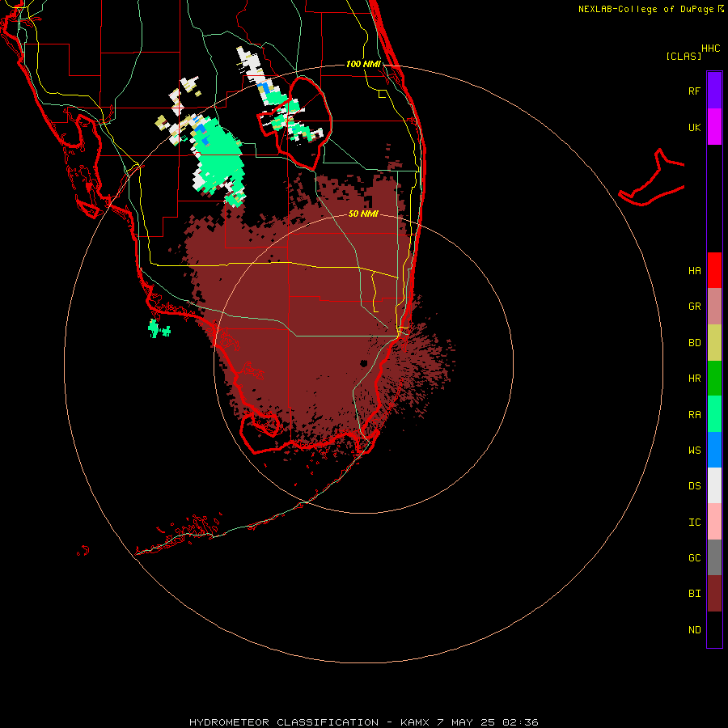This screenshot has height=728, width=728.
Task: Click the 'RF' legend label
Action: click(694, 91)
